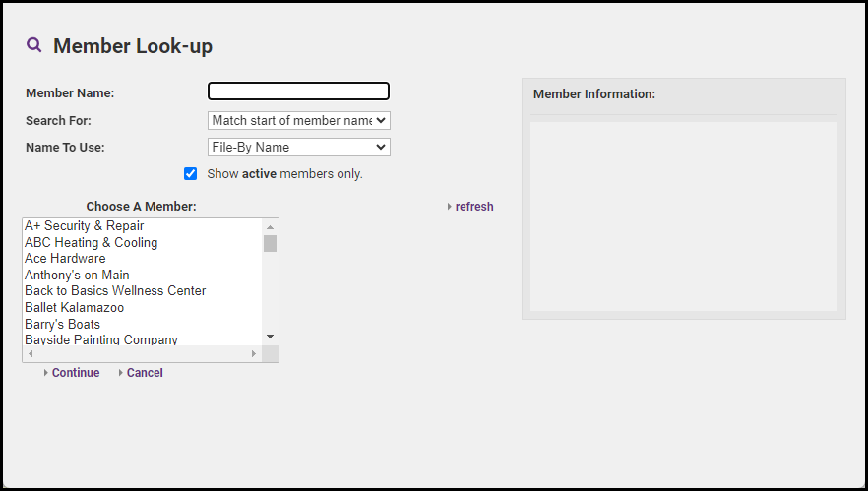
Task: Pick Anthony's on Main member
Action: tap(77, 276)
